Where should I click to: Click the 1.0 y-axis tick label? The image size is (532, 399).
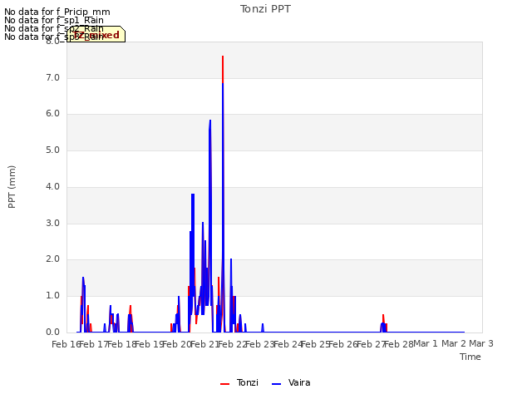(x=52, y=296)
